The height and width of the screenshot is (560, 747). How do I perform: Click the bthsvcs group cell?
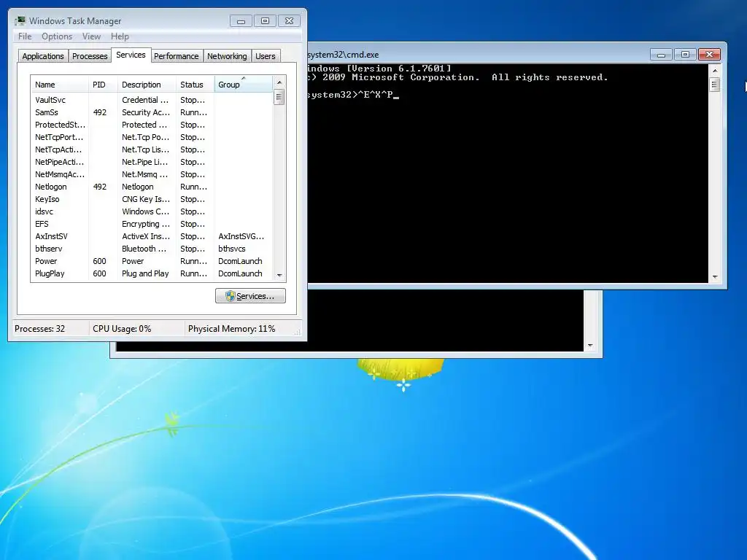coord(232,249)
